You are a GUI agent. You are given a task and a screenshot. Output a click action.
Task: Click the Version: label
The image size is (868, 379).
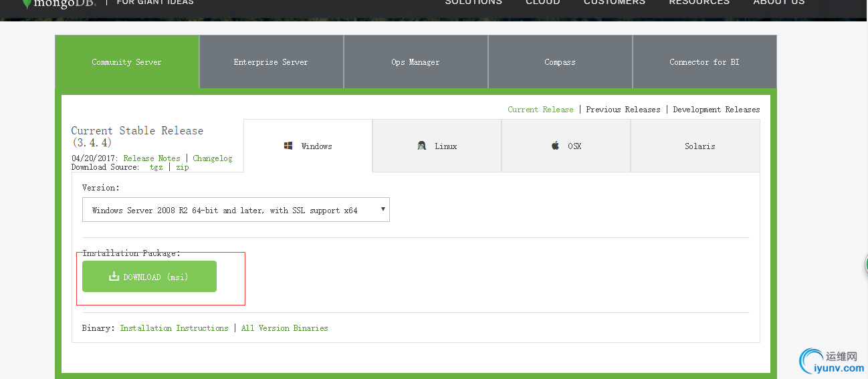click(x=101, y=188)
